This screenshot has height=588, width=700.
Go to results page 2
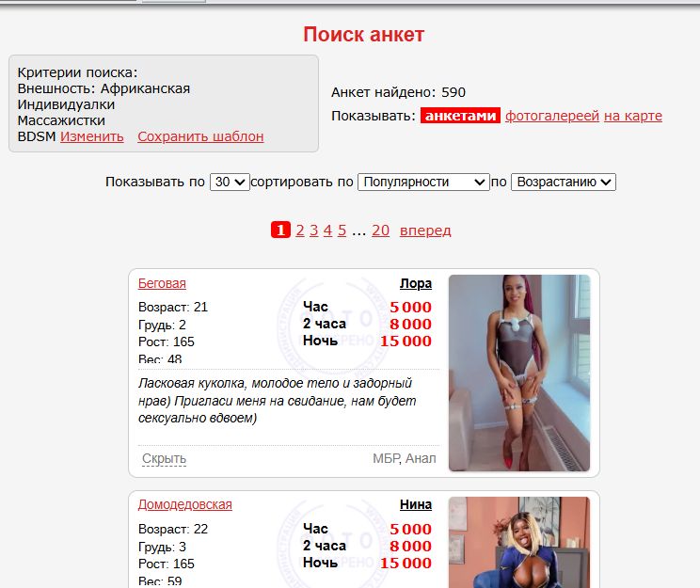click(300, 230)
